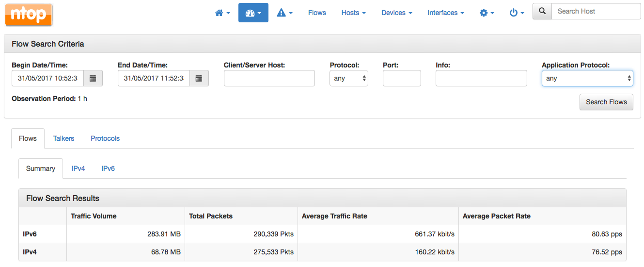Expand the Devices menu
This screenshot has height=267, width=644.
[397, 13]
